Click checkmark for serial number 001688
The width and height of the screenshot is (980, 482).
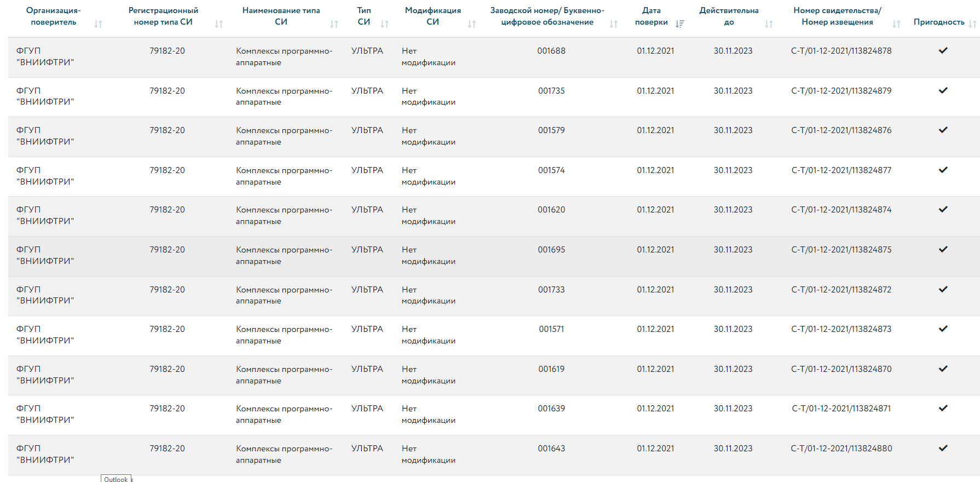(943, 50)
